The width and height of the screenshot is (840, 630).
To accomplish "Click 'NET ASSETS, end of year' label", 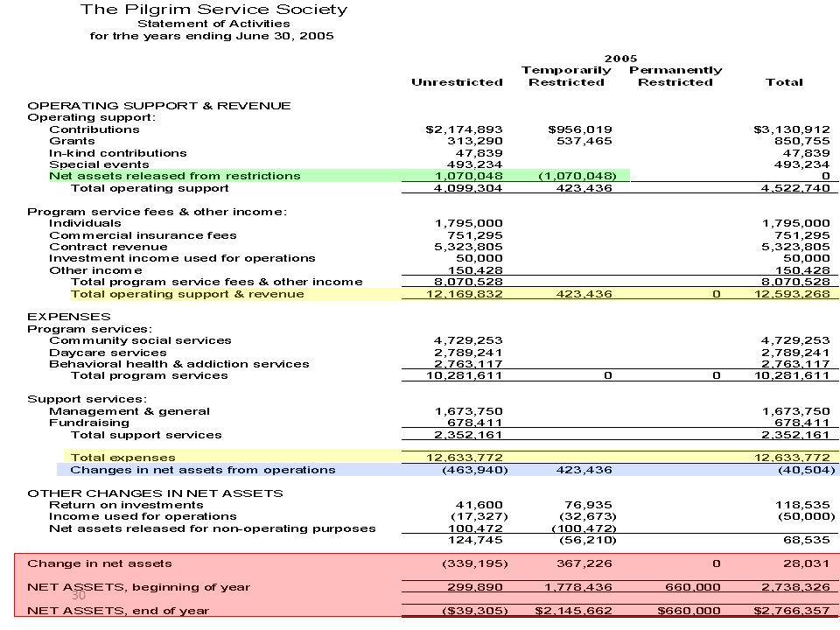I will [118, 611].
